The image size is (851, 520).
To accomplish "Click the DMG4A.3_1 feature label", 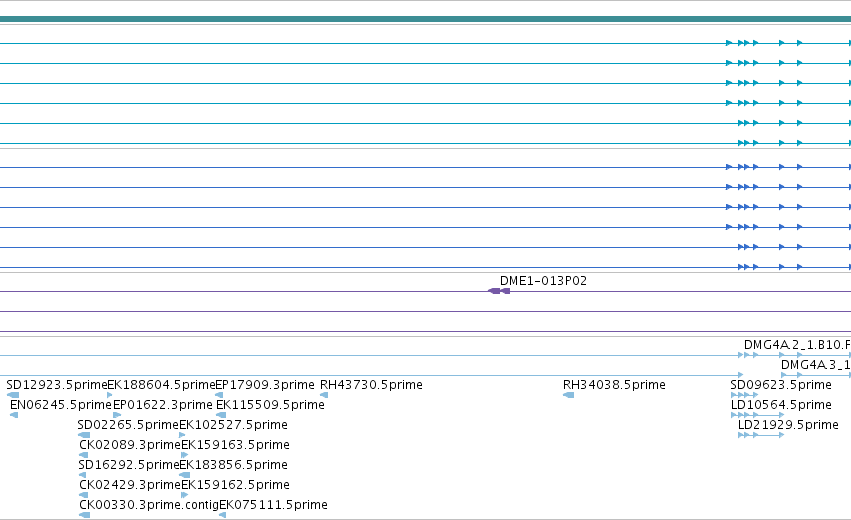I will [x=816, y=365].
